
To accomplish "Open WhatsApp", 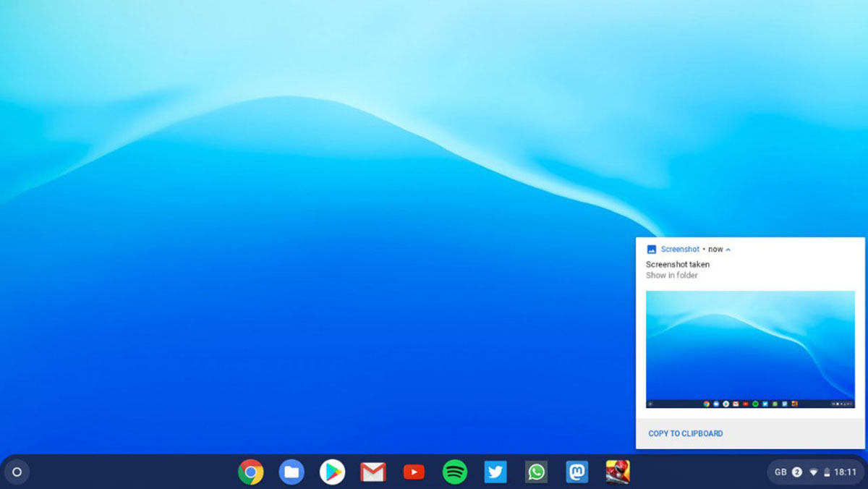I will tap(536, 472).
